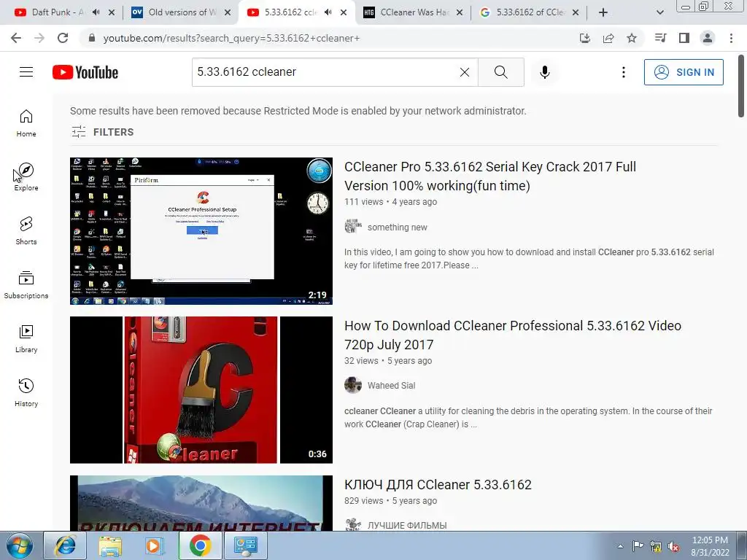The width and height of the screenshot is (747, 560).
Task: Clear the search query with the X icon
Action: point(465,72)
